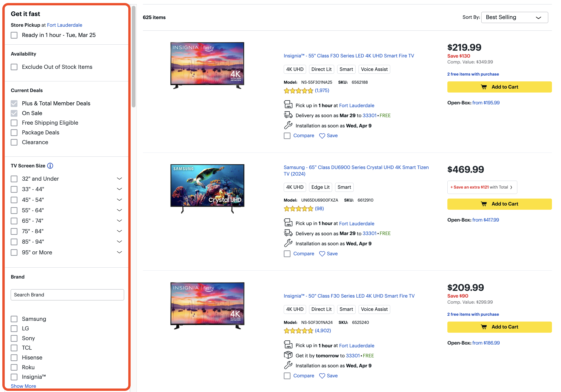Open Save an extra $121 with Total offer
561x392 pixels.
482,187
